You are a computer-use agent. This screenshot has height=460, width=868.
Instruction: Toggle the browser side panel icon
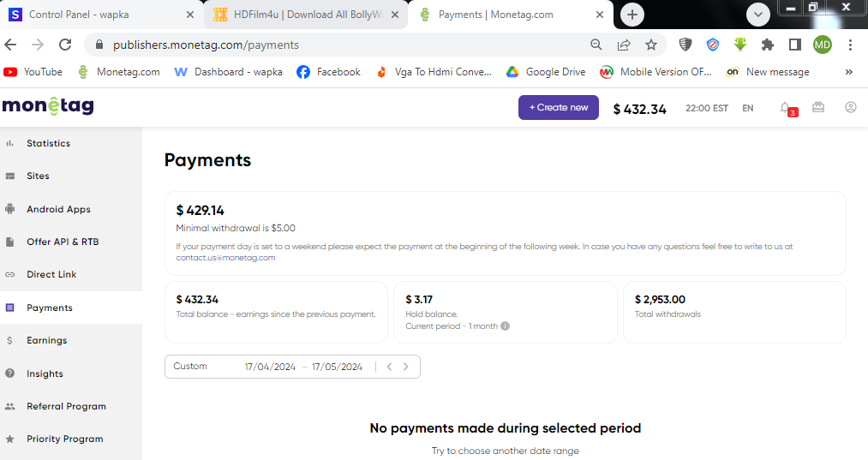[x=795, y=45]
